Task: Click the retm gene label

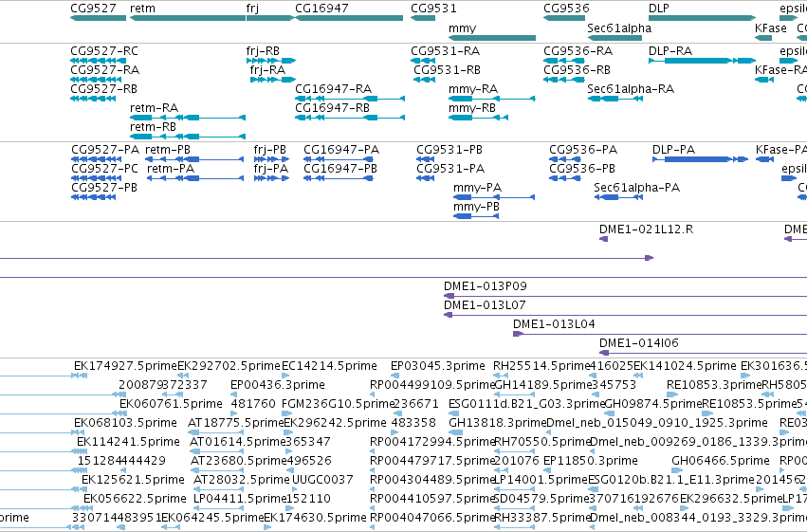Action: click(x=142, y=9)
